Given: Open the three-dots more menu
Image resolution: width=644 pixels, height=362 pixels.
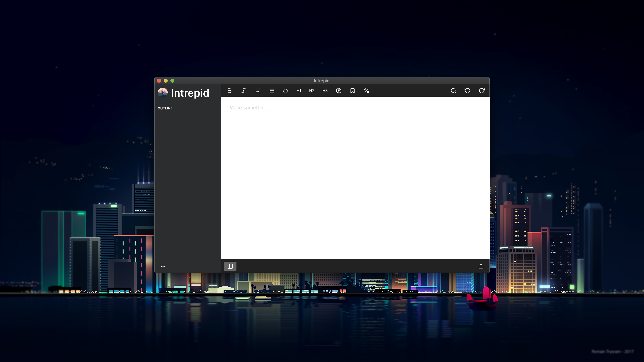Looking at the screenshot, I should point(163,266).
